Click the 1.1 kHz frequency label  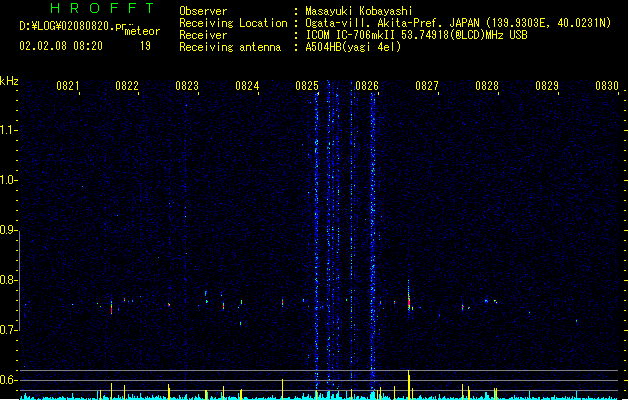8,130
